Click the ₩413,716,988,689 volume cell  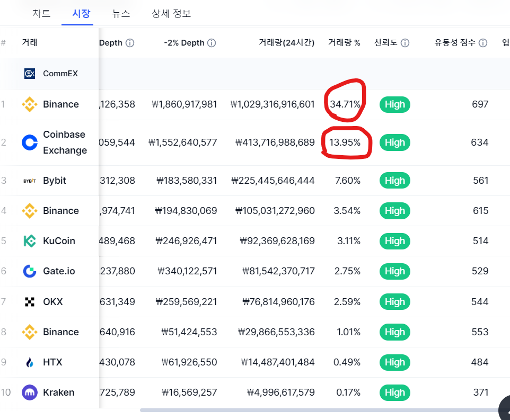[x=275, y=142]
